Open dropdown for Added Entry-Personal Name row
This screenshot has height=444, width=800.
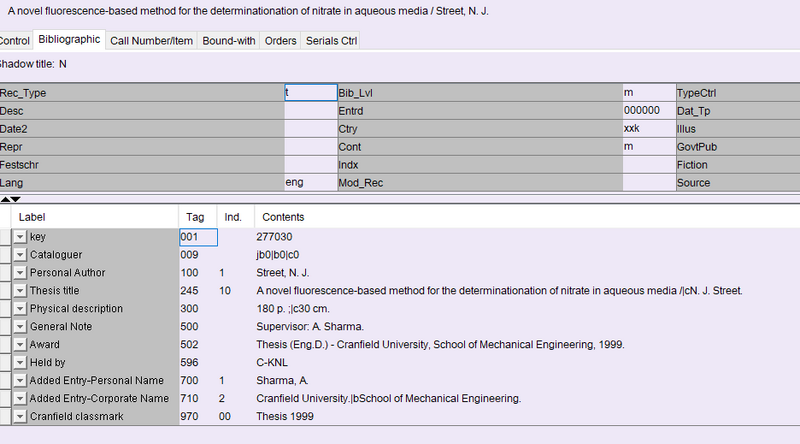point(19,381)
